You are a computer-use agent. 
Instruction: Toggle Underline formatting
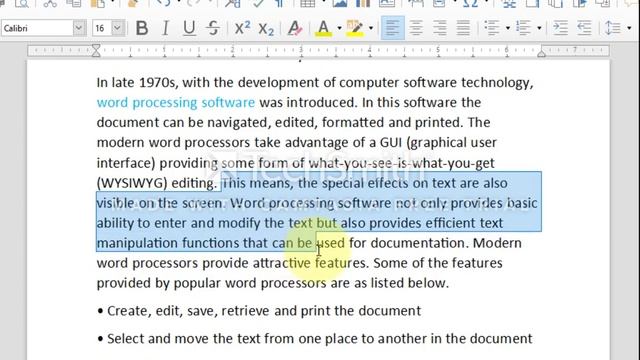(x=189, y=28)
